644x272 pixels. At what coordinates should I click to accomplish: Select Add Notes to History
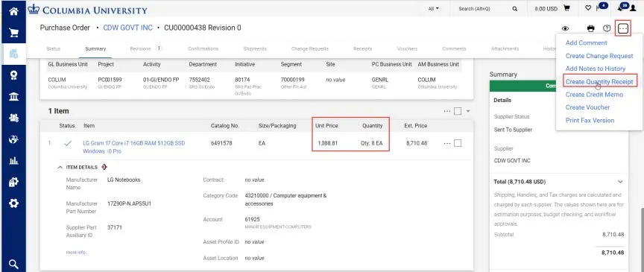[x=595, y=69]
